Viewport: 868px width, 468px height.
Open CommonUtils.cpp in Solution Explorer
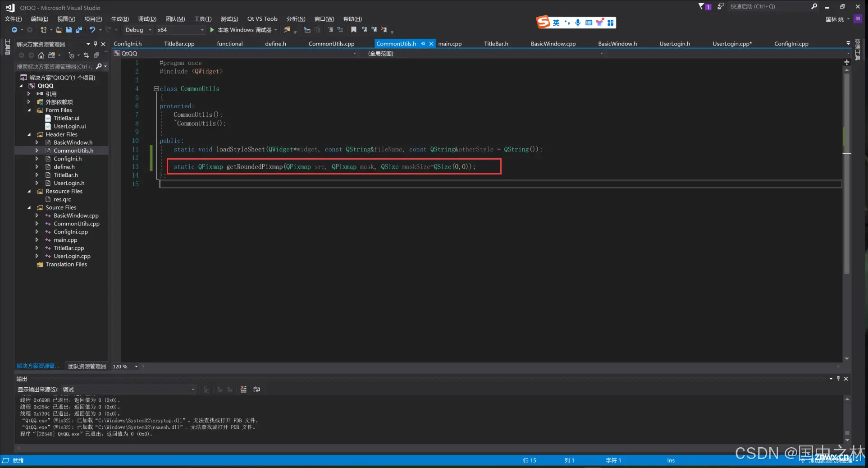tap(77, 224)
